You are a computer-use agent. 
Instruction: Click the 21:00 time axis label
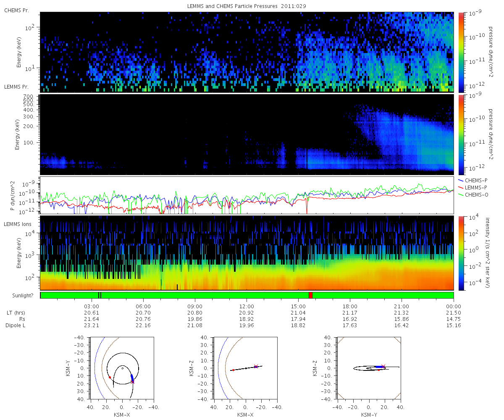coord(402,306)
